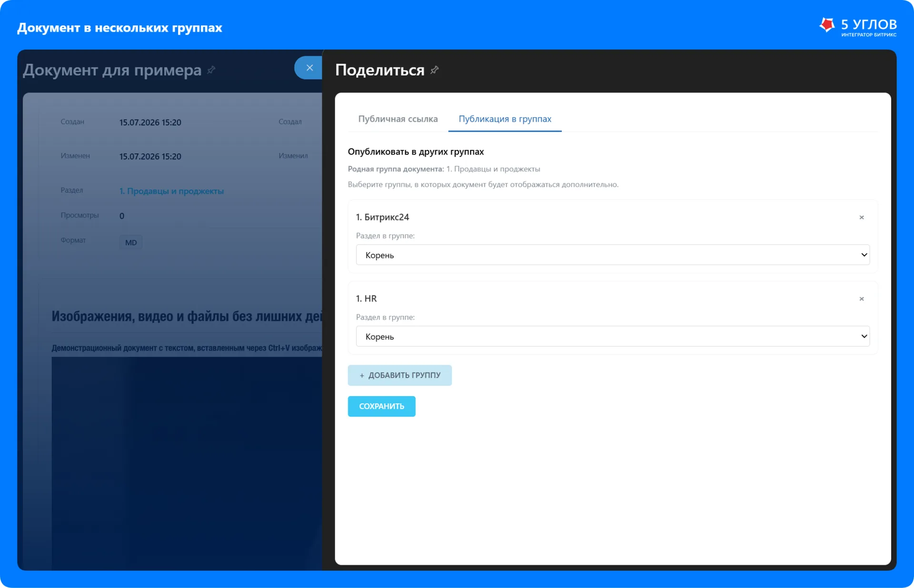Remove the 1. HR group
Viewport: 914px width, 588px height.
tap(861, 299)
